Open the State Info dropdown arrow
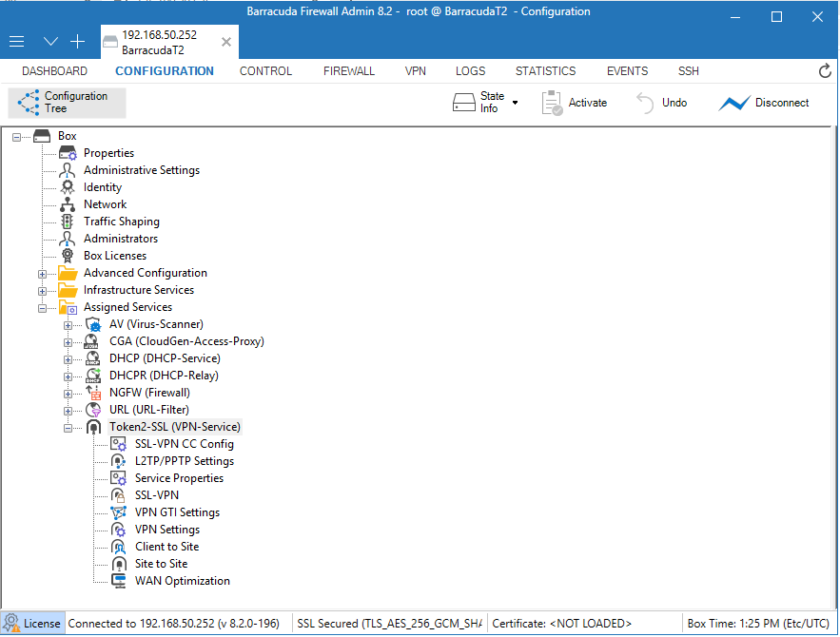The height and width of the screenshot is (637, 840). point(515,103)
